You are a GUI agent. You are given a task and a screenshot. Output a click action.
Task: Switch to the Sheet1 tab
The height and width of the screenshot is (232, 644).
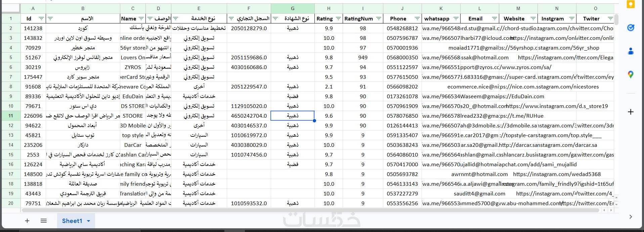72,221
